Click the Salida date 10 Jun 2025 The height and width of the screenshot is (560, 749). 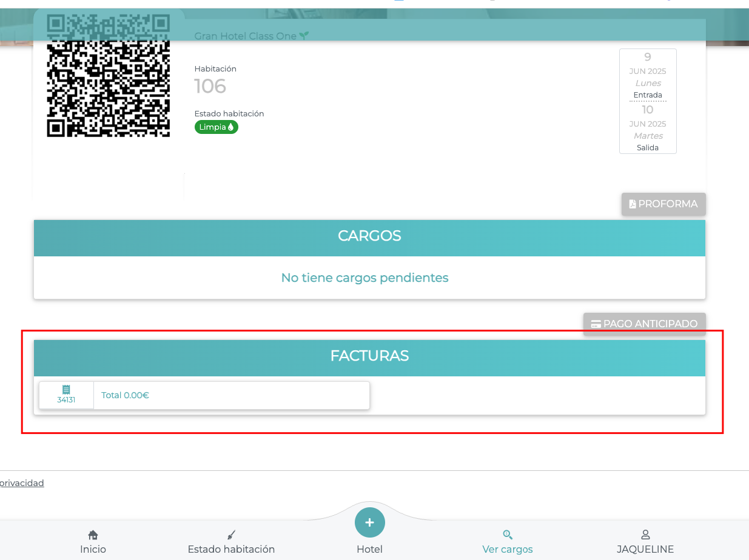coord(648,127)
